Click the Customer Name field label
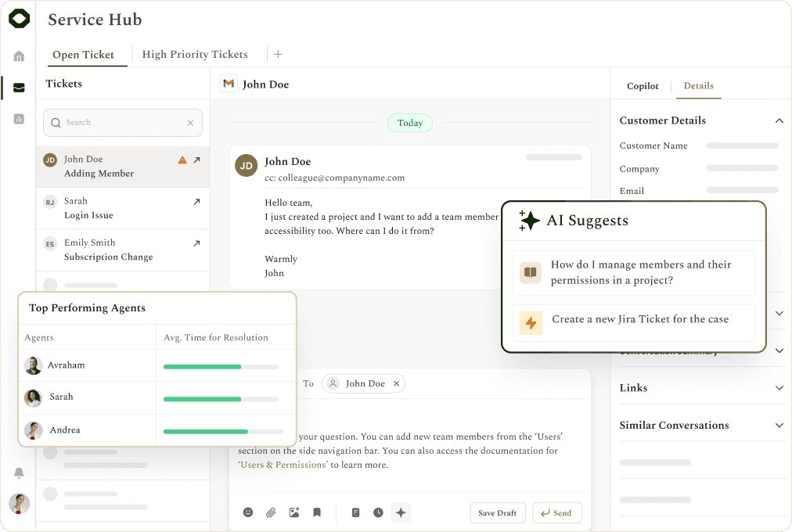 coord(653,146)
